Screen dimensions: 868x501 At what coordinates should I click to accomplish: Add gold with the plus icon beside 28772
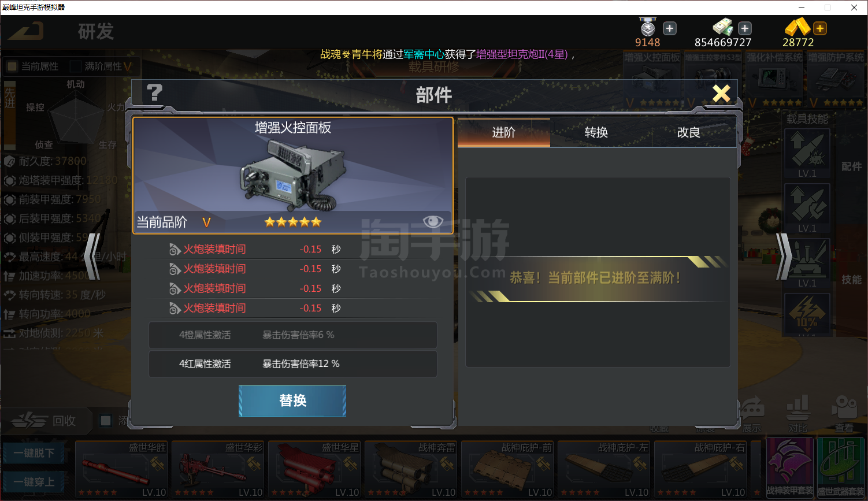(819, 28)
